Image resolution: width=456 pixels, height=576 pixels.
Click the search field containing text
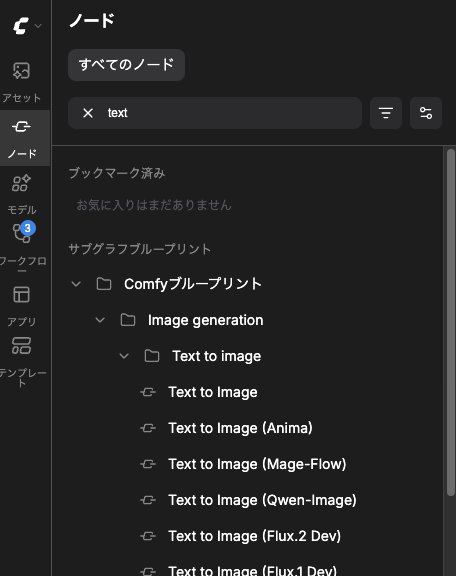point(215,113)
